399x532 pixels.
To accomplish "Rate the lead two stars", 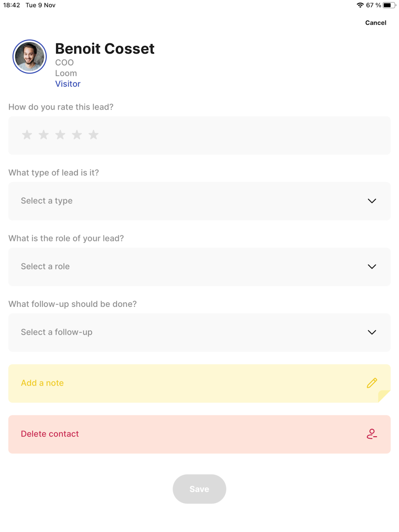I will click(x=44, y=135).
